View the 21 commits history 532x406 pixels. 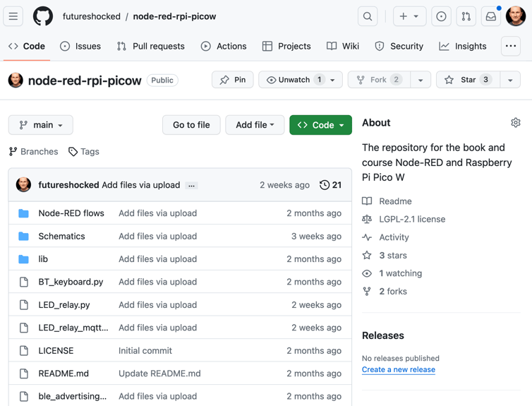pyautogui.click(x=330, y=185)
